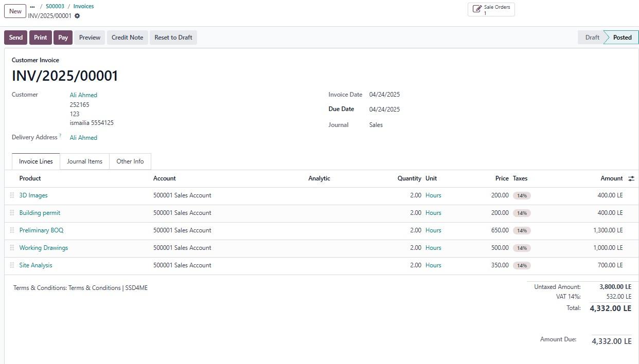639x364 pixels.
Task: Click drag handle next to Working Drawings
Action: pos(12,248)
